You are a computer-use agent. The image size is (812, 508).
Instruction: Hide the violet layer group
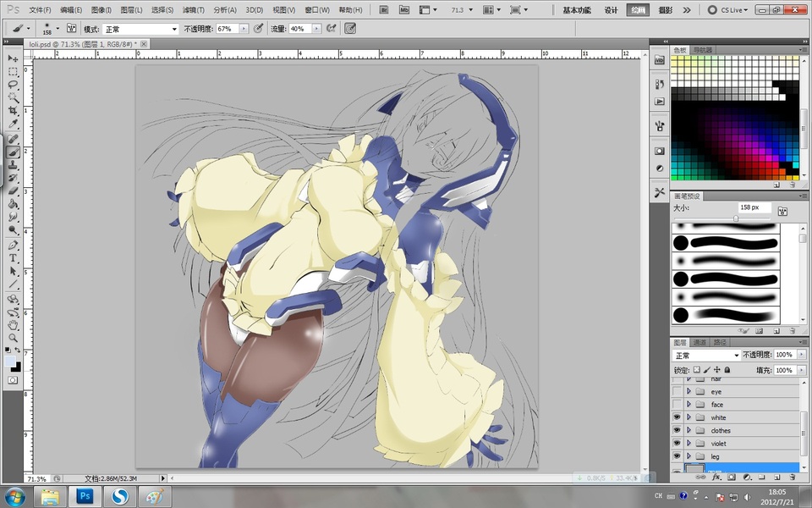[x=677, y=443]
